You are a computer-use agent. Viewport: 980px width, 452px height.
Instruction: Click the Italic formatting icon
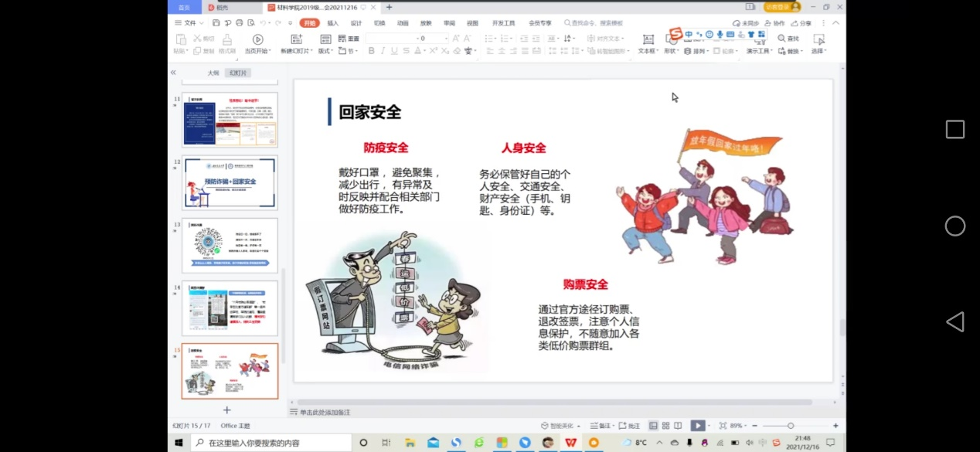click(x=383, y=51)
